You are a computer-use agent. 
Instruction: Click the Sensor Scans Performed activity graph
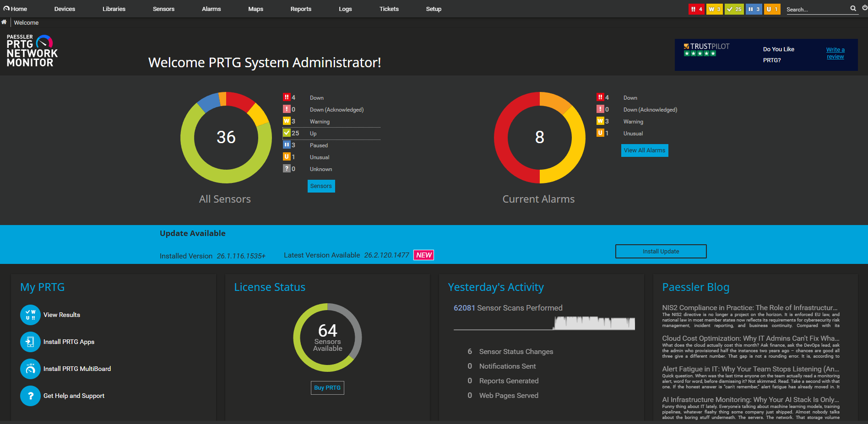pyautogui.click(x=544, y=323)
